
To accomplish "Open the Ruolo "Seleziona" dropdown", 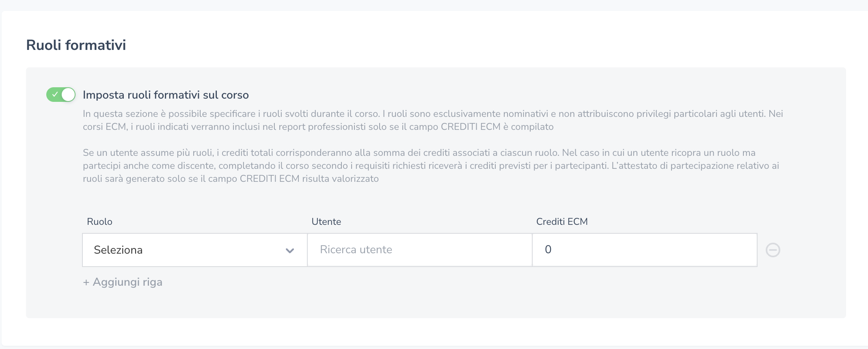I will (194, 250).
